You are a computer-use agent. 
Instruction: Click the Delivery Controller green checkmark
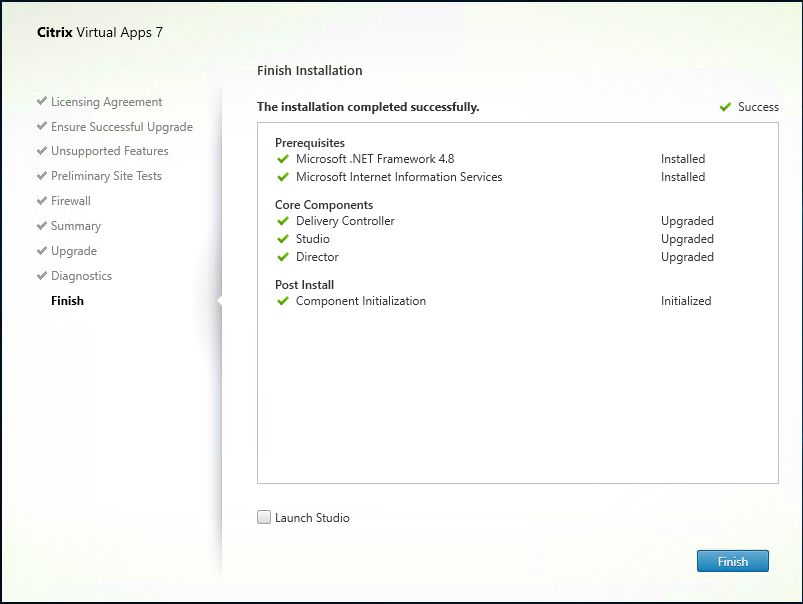point(283,221)
